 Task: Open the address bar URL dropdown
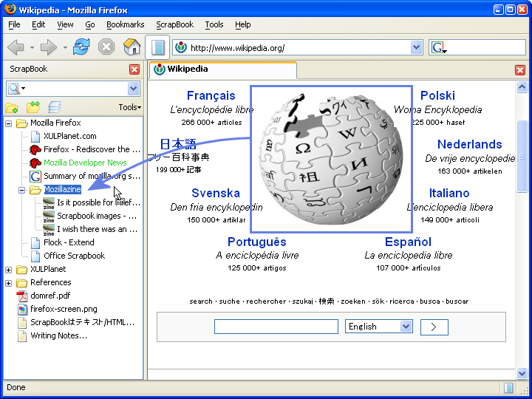pyautogui.click(x=416, y=47)
